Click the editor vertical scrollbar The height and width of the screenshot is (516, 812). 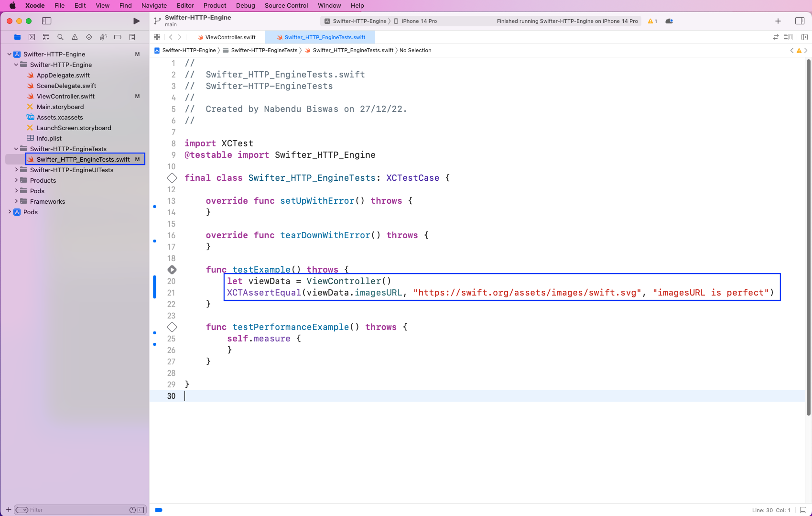(x=808, y=237)
